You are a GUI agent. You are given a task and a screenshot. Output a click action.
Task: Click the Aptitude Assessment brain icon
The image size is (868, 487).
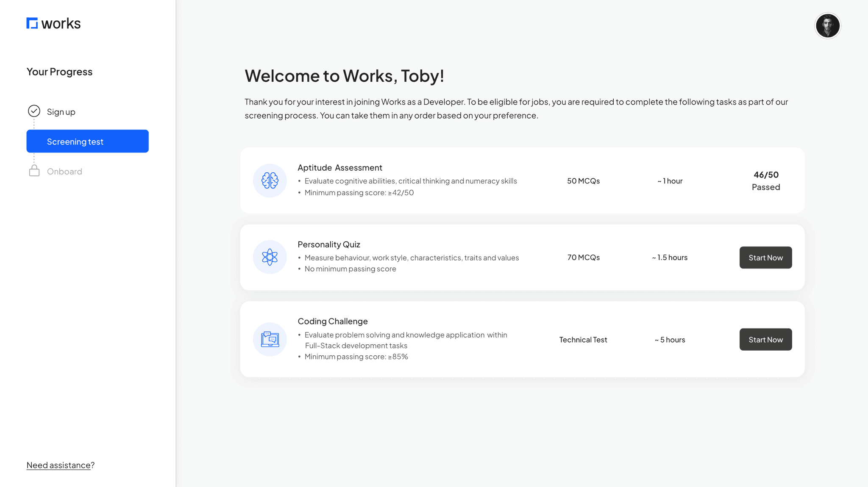[x=270, y=180]
